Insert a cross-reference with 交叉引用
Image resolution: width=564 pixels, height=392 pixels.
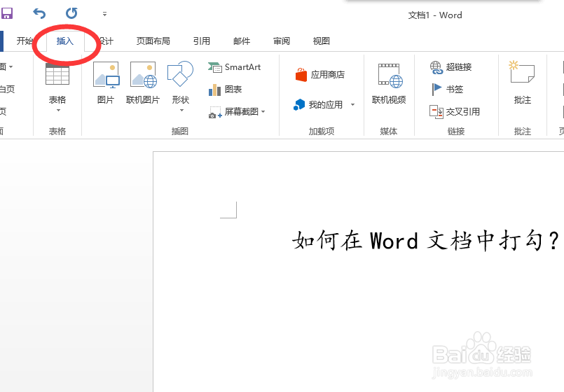455,112
